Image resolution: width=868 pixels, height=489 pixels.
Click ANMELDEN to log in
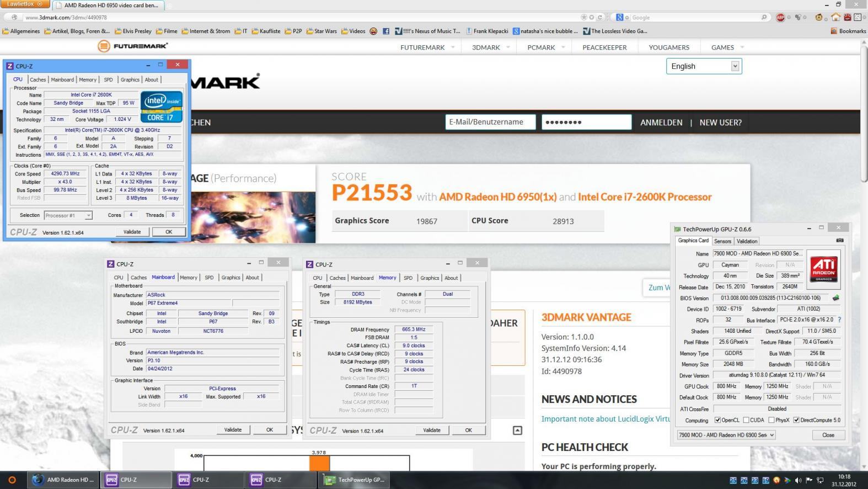click(x=661, y=123)
